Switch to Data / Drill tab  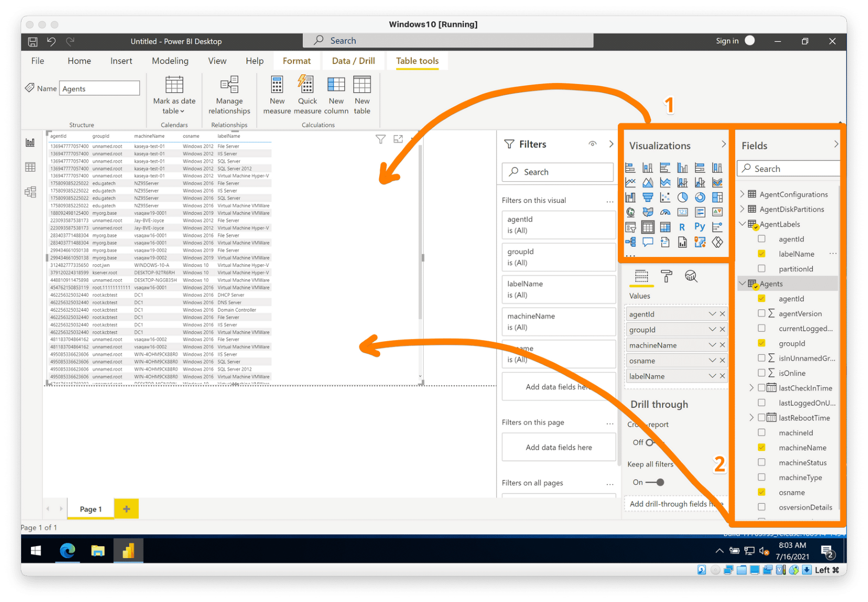tap(353, 61)
